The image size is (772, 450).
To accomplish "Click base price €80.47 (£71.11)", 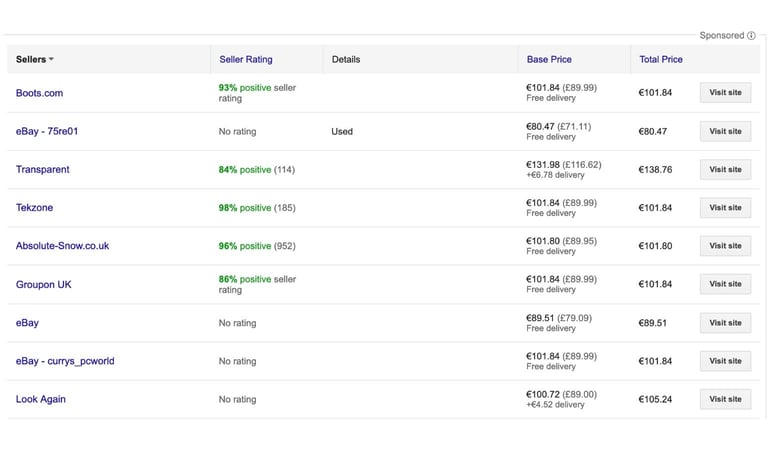I will click(x=558, y=127).
